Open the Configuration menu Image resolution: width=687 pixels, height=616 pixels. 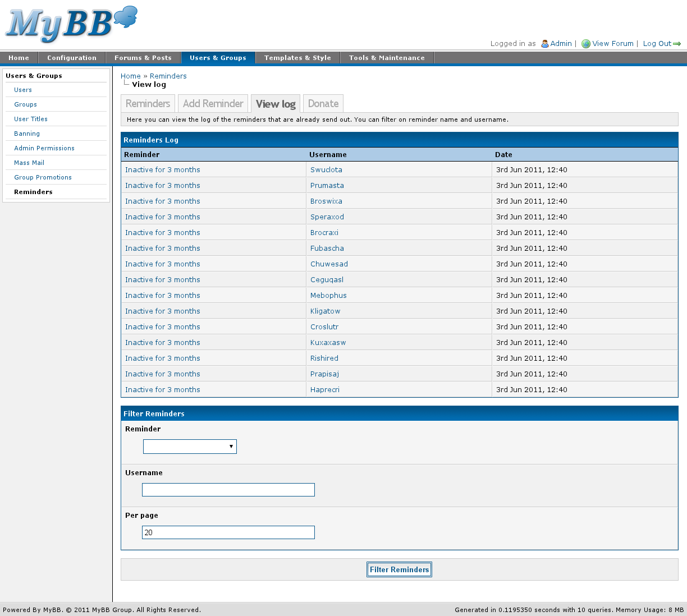[x=72, y=58]
